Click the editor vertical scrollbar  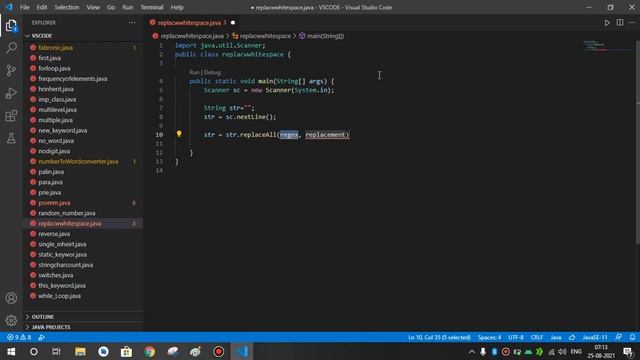638,142
